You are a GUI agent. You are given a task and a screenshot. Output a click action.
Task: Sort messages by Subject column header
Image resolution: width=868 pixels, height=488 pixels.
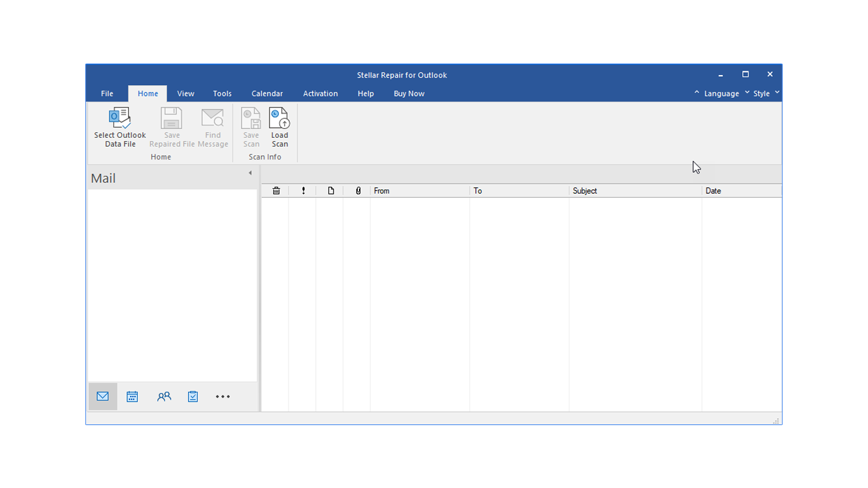click(585, 191)
